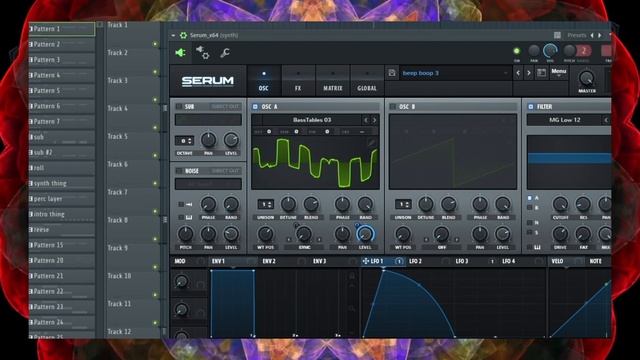Toggle filter routing B checkbox
Viewport: 640px width, 360px height.
point(529,208)
